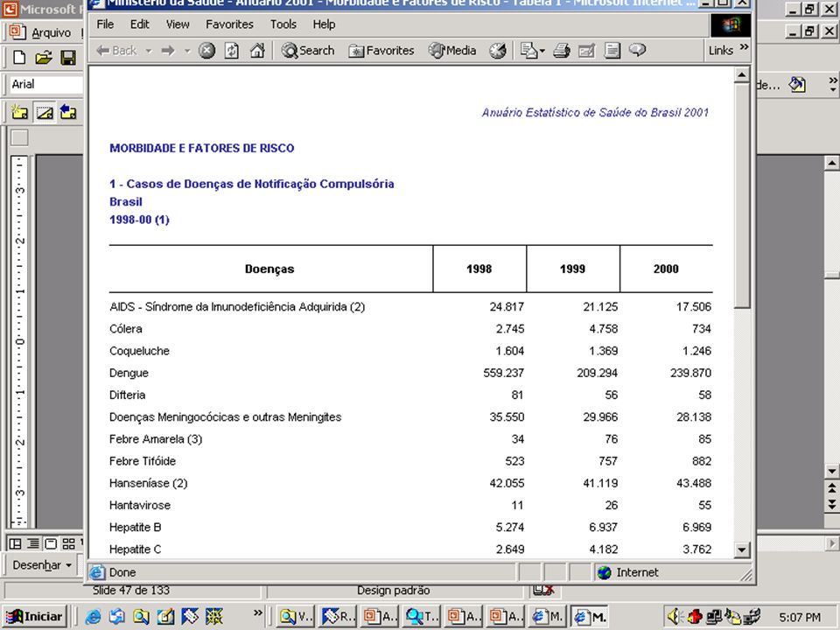
Task: Open the File menu in Internet Explorer
Action: pyautogui.click(x=105, y=24)
